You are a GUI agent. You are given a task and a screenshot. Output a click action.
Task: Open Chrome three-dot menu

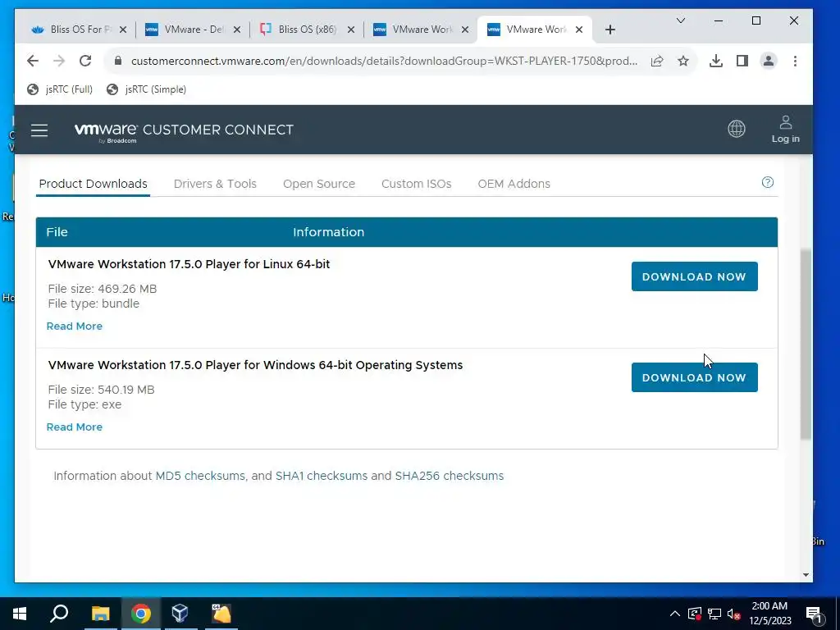tap(795, 61)
